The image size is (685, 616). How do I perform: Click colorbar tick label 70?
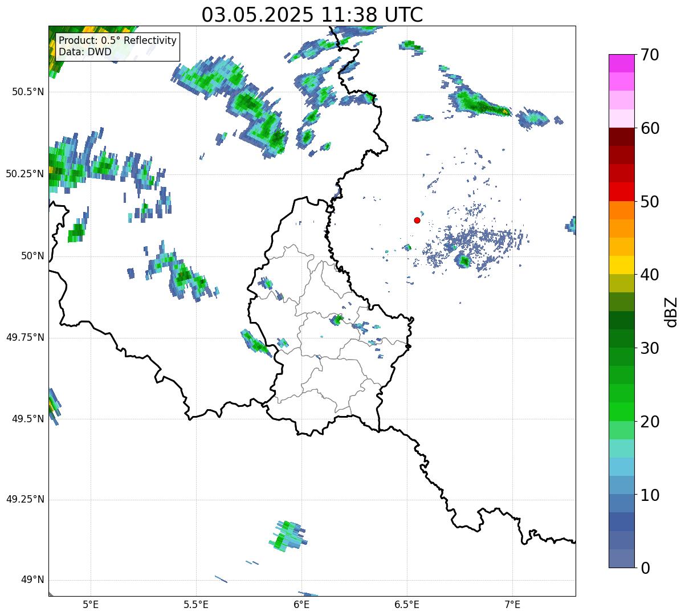coord(649,55)
